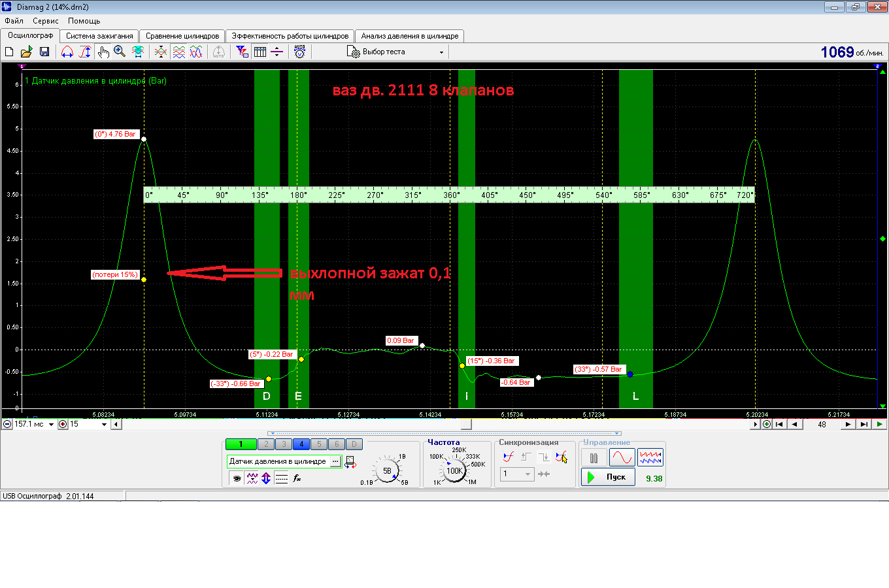This screenshot has height=588, width=889.
Task: Click the blue up-down arrows channel icon
Action: [x=266, y=478]
